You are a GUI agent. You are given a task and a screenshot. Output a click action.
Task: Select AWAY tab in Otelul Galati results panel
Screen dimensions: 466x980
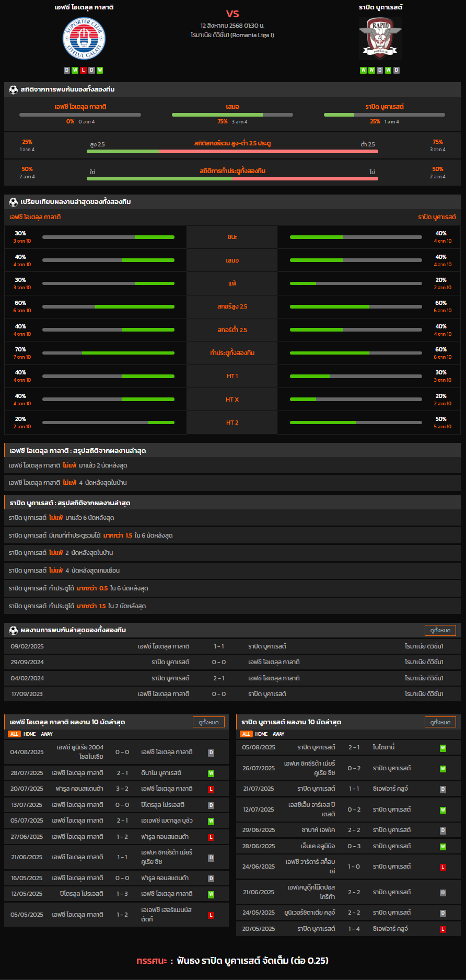coord(47,734)
